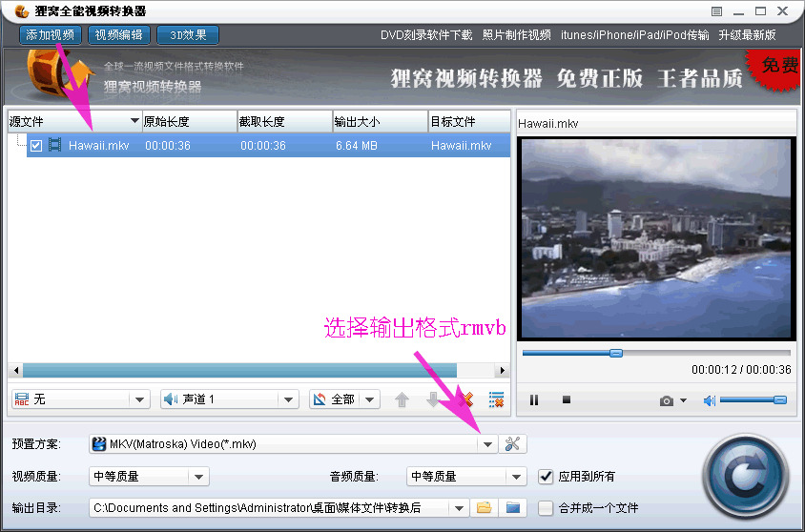Click the file list left scroll arrow

16,370
